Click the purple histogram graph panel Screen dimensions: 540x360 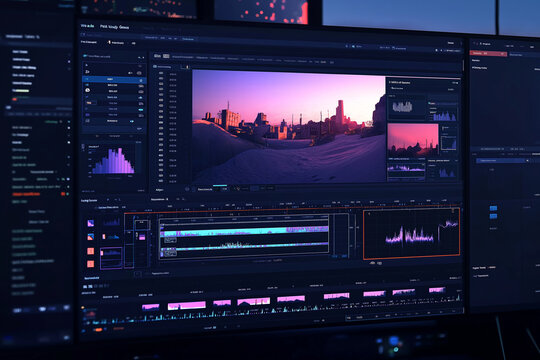point(113,161)
